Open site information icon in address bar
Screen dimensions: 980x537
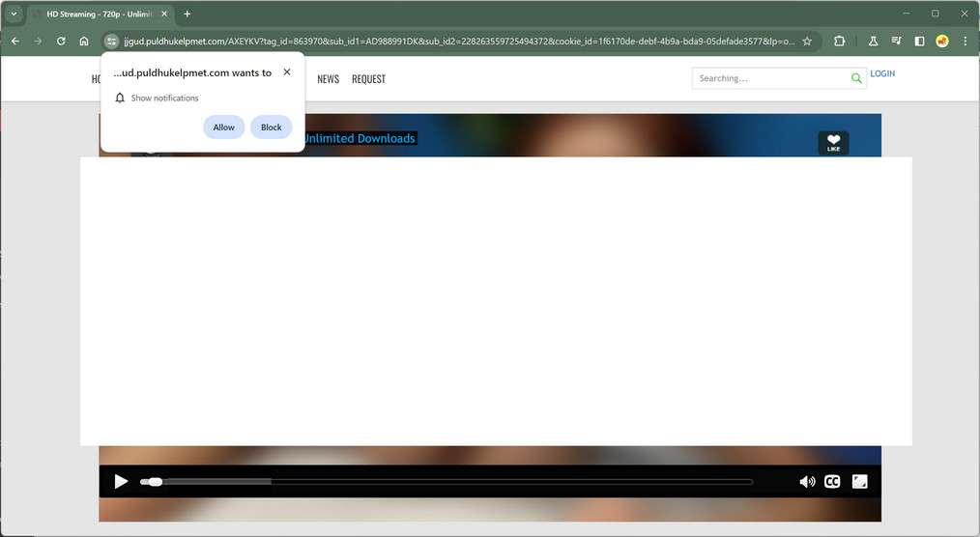point(111,42)
